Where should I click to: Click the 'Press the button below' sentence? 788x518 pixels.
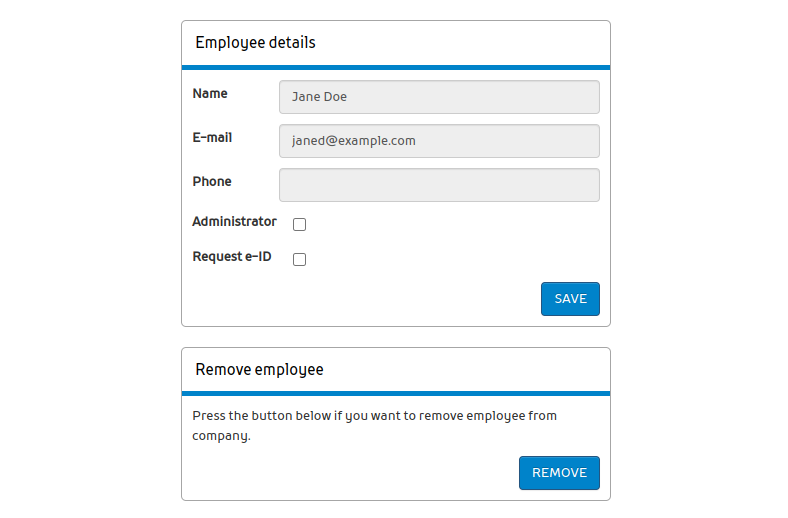coord(374,416)
